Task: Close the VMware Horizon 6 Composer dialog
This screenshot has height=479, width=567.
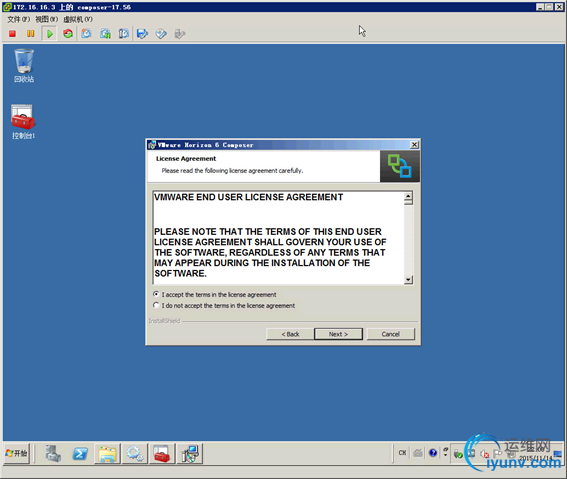Action: [x=414, y=145]
